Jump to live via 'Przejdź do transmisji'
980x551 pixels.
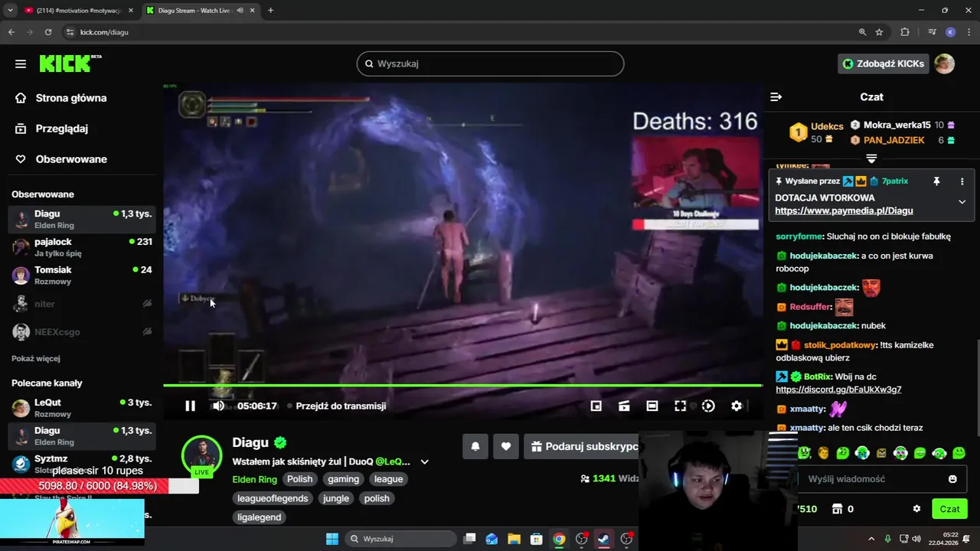[x=341, y=406]
